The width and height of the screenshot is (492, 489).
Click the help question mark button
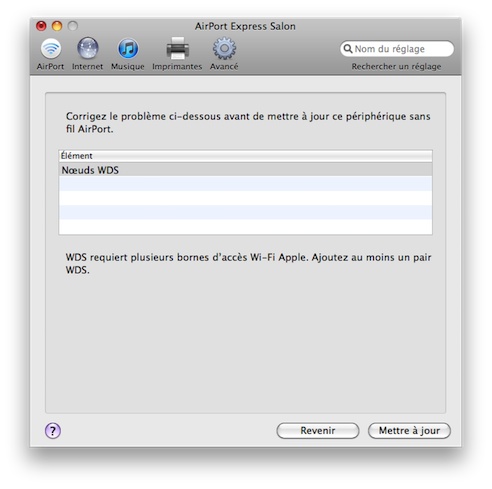(53, 430)
